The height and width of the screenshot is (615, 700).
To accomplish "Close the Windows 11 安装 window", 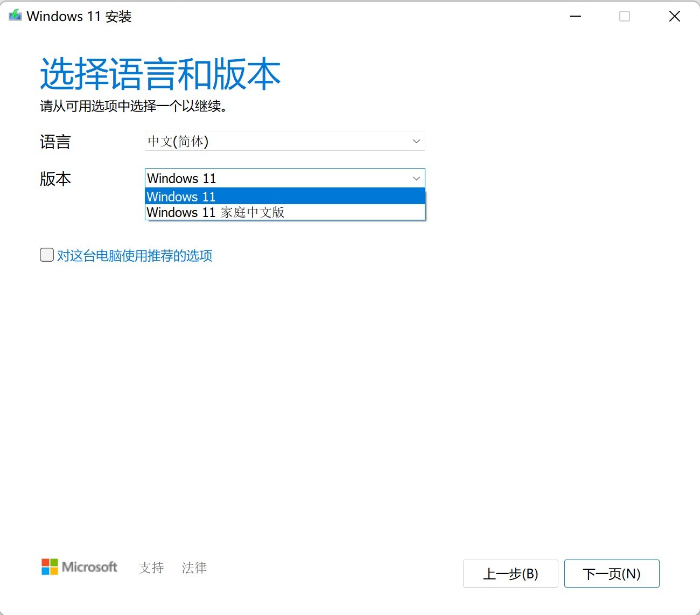I will [x=675, y=16].
